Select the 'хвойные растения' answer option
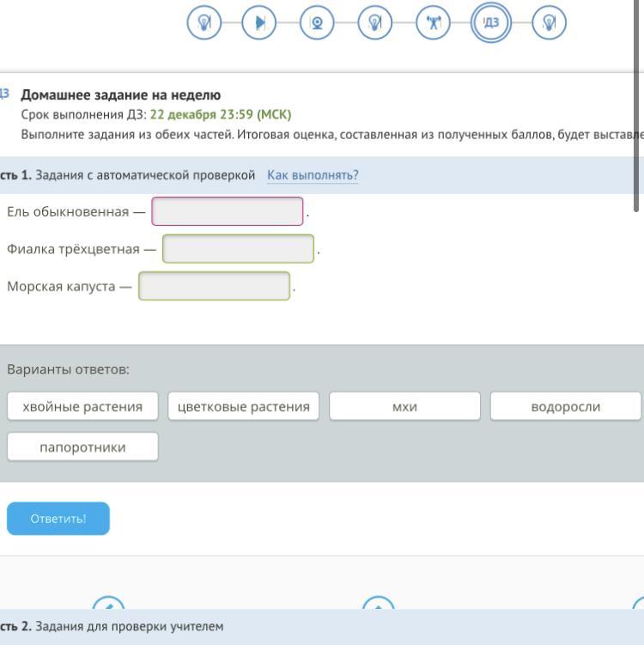The image size is (644, 645). [x=82, y=406]
